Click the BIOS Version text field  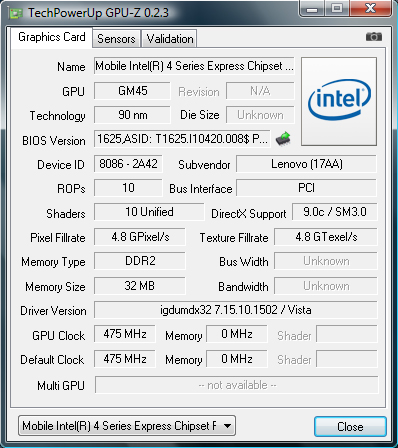point(182,139)
